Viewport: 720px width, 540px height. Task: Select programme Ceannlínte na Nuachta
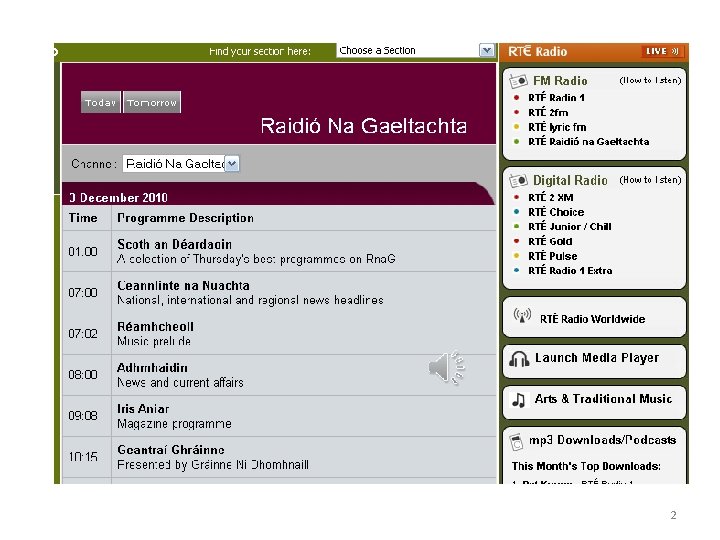183,286
